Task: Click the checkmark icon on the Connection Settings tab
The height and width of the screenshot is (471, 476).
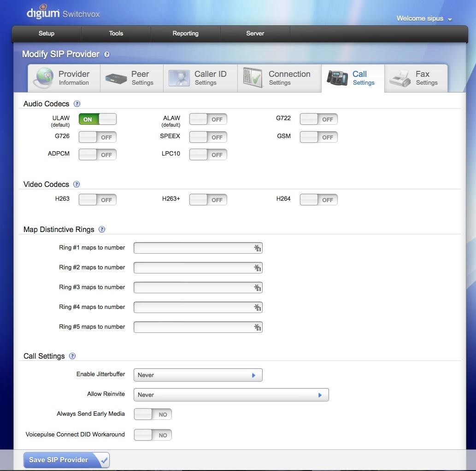Action: coord(253,78)
